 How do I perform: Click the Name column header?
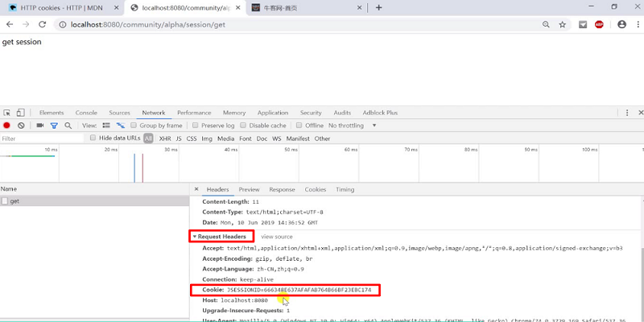pos(94,189)
